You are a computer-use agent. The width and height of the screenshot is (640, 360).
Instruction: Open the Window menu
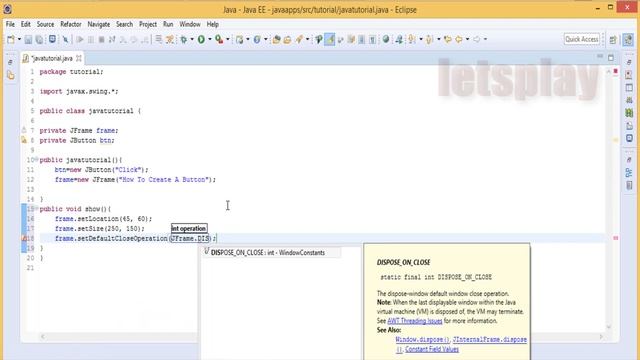click(x=190, y=24)
